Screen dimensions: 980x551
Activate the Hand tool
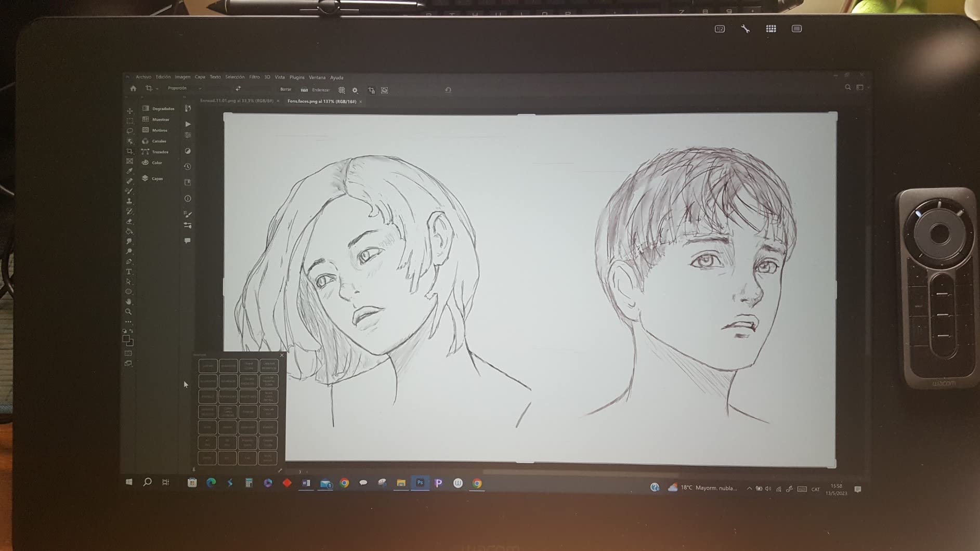click(x=129, y=302)
